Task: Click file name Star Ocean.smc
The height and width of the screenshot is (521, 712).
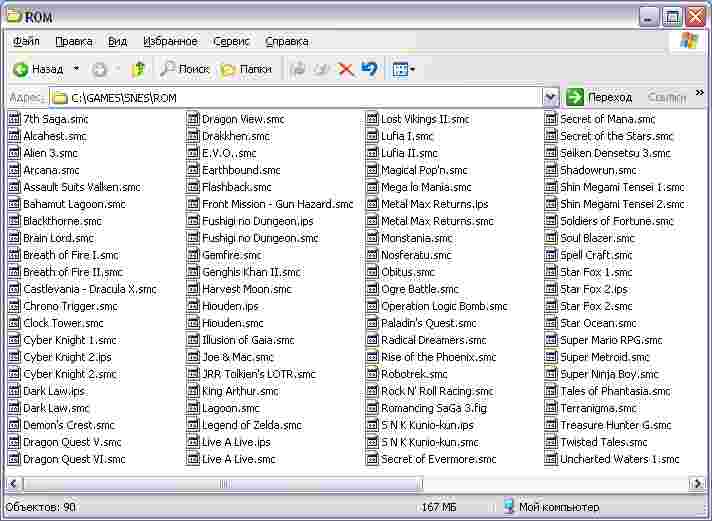Action: point(598,323)
